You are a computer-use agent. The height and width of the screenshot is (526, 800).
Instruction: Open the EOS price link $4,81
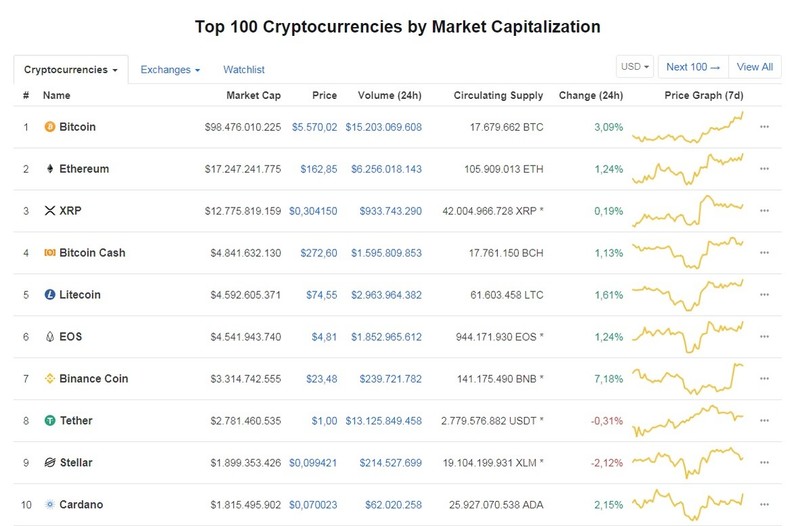324,337
